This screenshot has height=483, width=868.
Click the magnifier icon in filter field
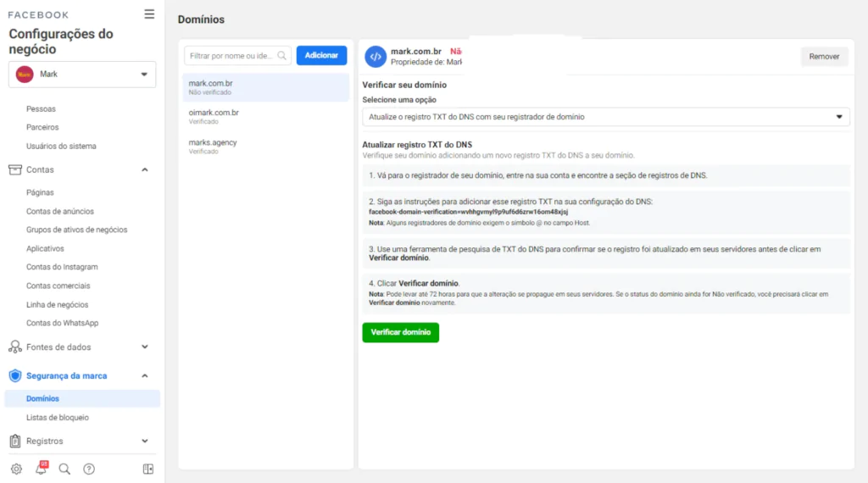[x=281, y=55]
